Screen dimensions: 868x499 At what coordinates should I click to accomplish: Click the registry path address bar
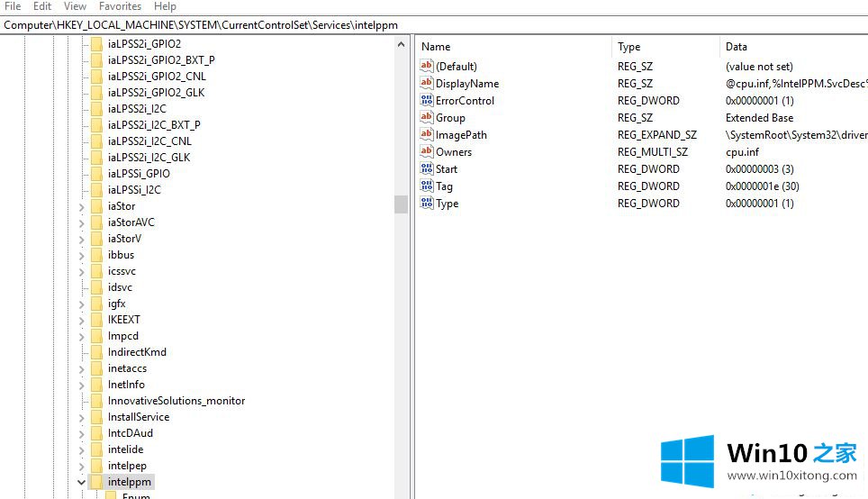pos(434,25)
